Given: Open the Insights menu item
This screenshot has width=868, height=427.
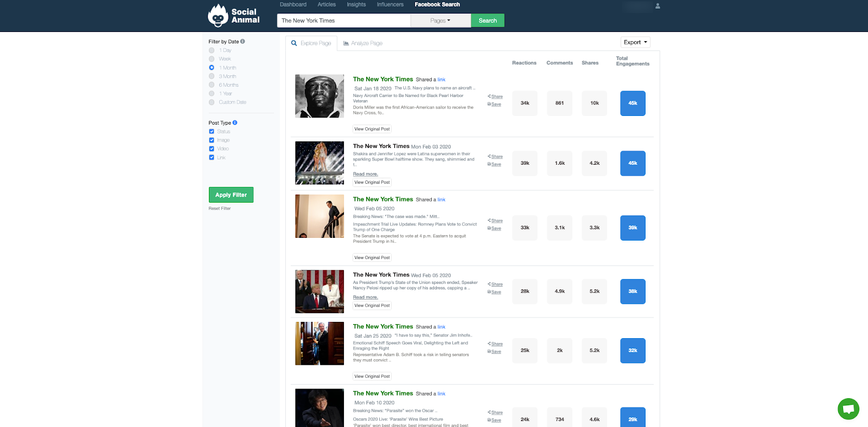Looking at the screenshot, I should (x=356, y=4).
